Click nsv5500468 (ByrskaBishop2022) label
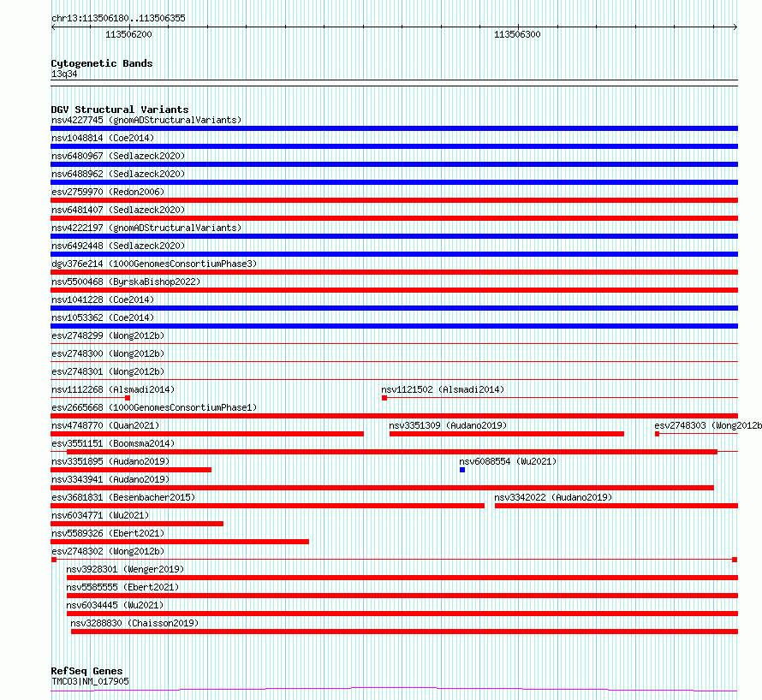 [126, 282]
